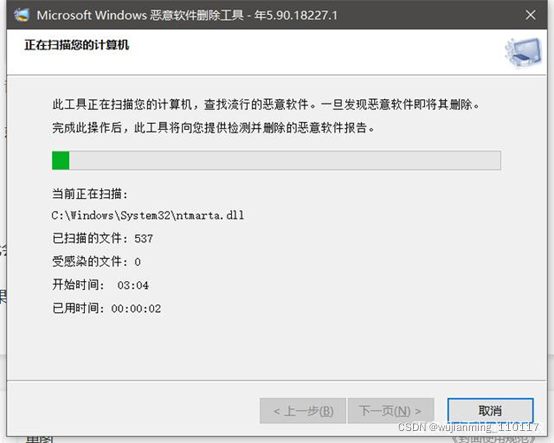Image resolution: width=554 pixels, height=443 pixels.
Task: Click the 受感染的文件 0 line
Action: click(96, 262)
